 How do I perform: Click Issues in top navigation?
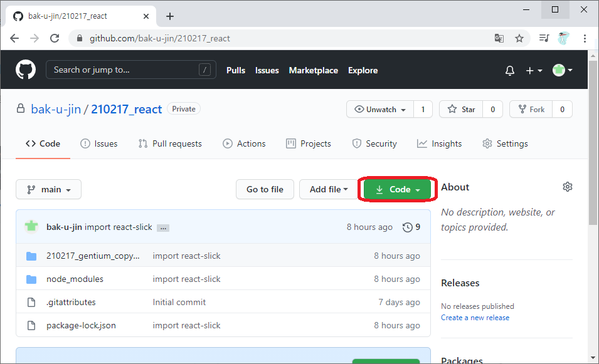point(267,71)
